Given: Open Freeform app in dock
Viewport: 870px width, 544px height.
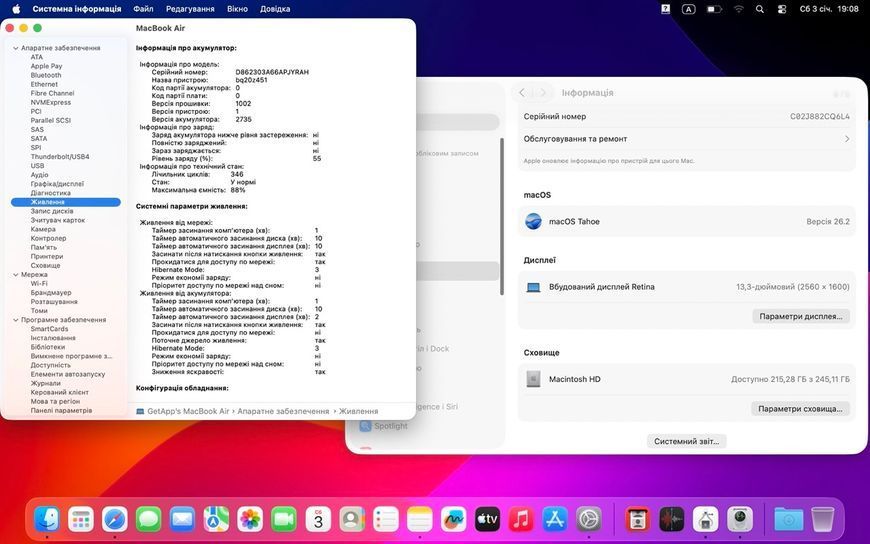Looking at the screenshot, I should coord(453,520).
